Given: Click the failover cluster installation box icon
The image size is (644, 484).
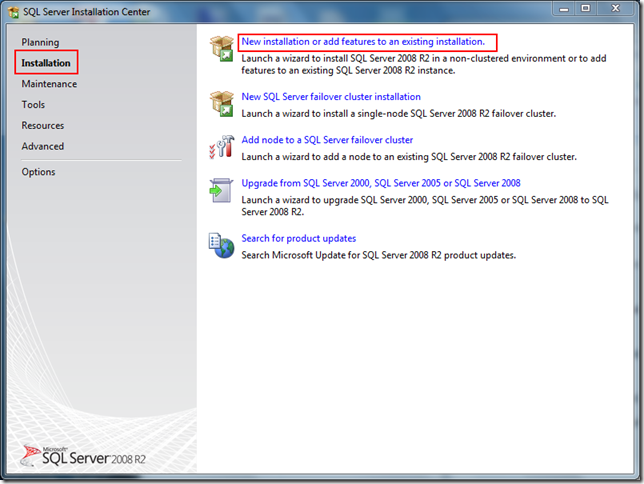Looking at the screenshot, I should point(222,104).
